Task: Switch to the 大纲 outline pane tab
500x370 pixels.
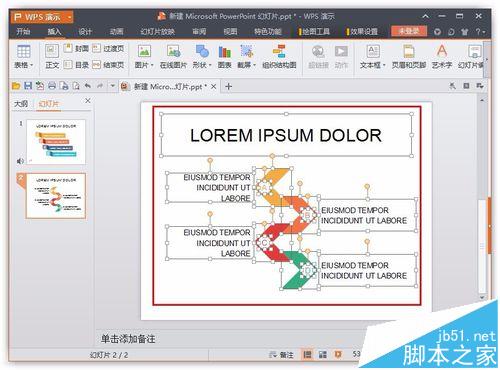Action: (x=21, y=104)
